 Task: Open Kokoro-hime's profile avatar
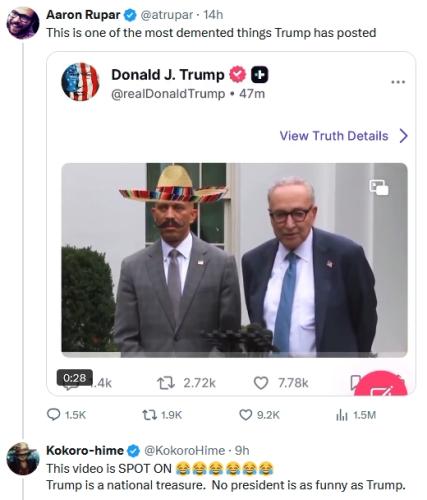point(23,459)
